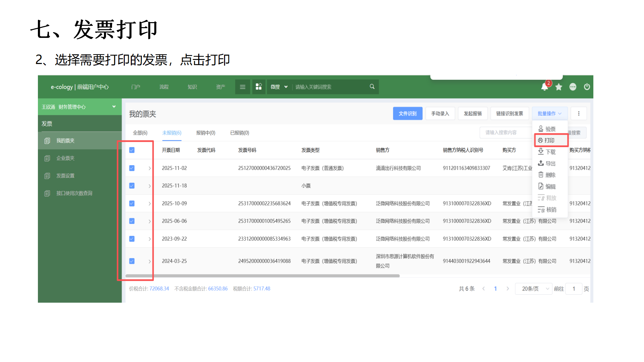Open the hamburger menu icon
644x362 pixels.
pyautogui.click(x=243, y=87)
